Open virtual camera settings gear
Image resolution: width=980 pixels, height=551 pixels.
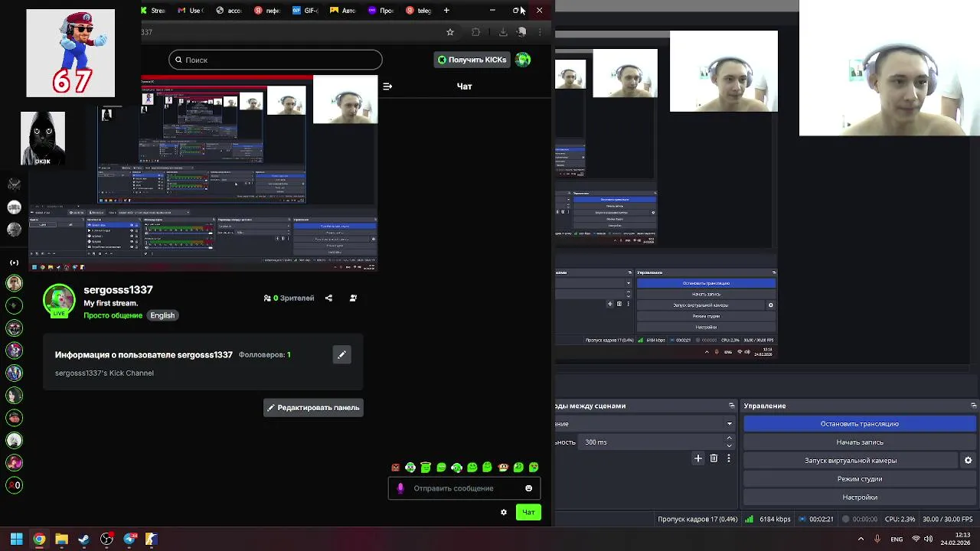(x=968, y=461)
